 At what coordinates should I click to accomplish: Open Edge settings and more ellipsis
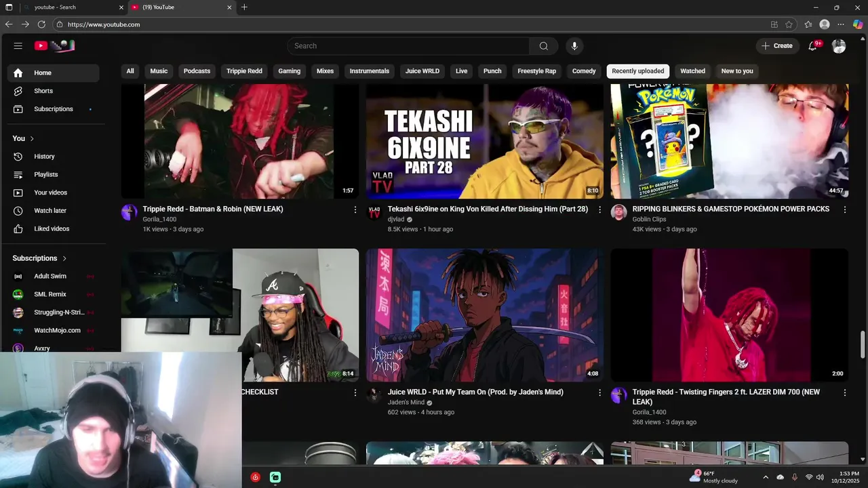pos(841,24)
